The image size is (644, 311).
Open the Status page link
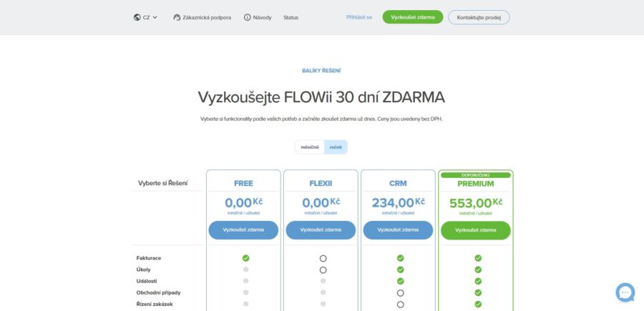(291, 18)
